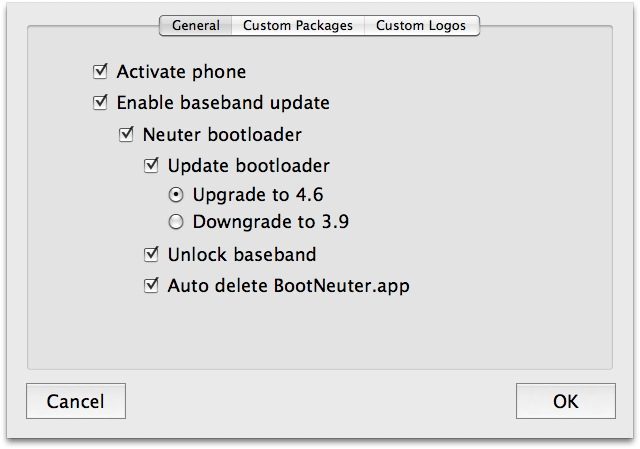The image size is (640, 449).
Task: Click the 'Enable baseband update' label text
Action: click(x=223, y=103)
